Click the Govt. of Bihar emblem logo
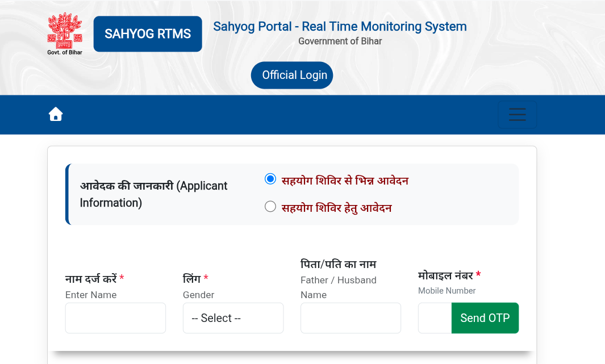 65,34
